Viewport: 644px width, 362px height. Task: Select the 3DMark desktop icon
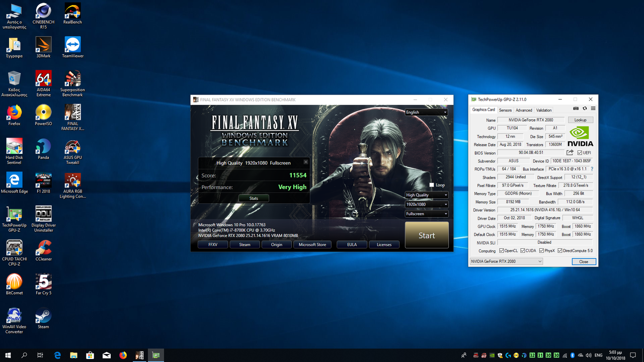click(43, 48)
